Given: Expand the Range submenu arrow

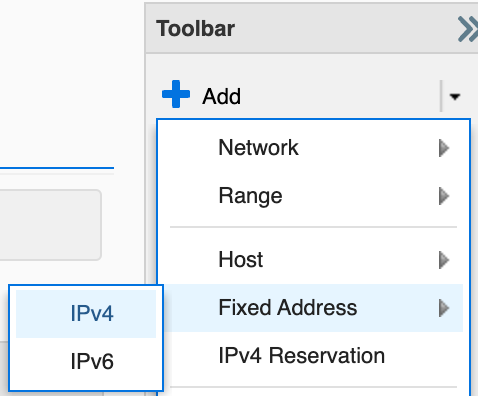Looking at the screenshot, I should pos(444,196).
